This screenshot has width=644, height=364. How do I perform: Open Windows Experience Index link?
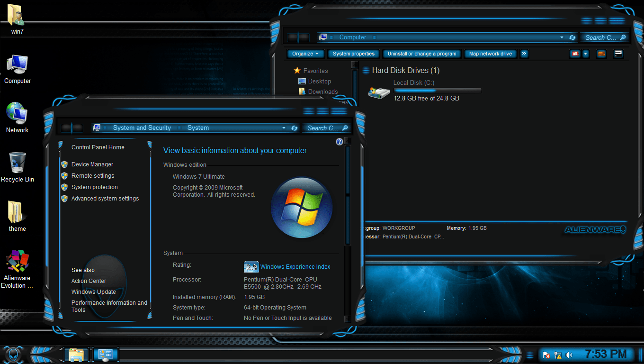[x=295, y=267]
